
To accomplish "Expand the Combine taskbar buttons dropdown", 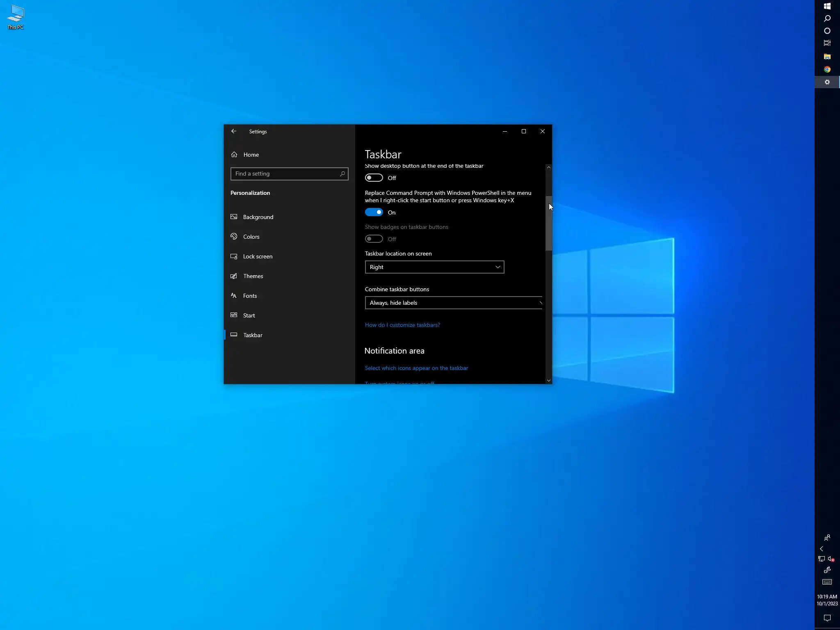I will click(x=453, y=303).
